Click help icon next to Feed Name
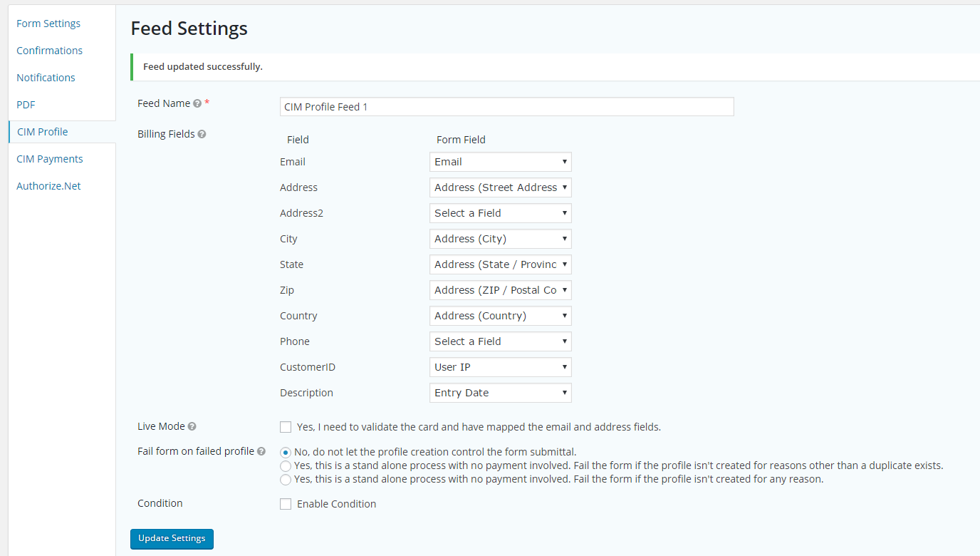Image resolution: width=980 pixels, height=556 pixels. [x=197, y=104]
